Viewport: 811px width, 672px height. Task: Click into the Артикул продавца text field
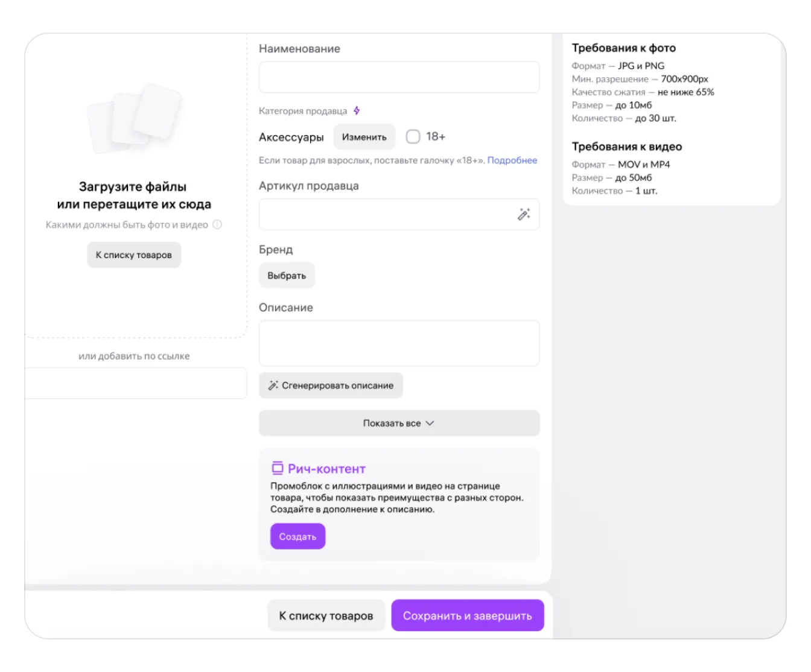pyautogui.click(x=386, y=214)
